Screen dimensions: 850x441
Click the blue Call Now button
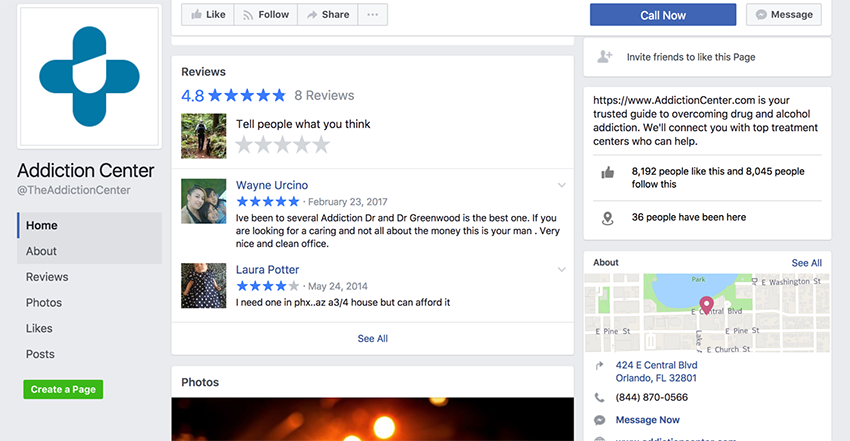click(663, 15)
